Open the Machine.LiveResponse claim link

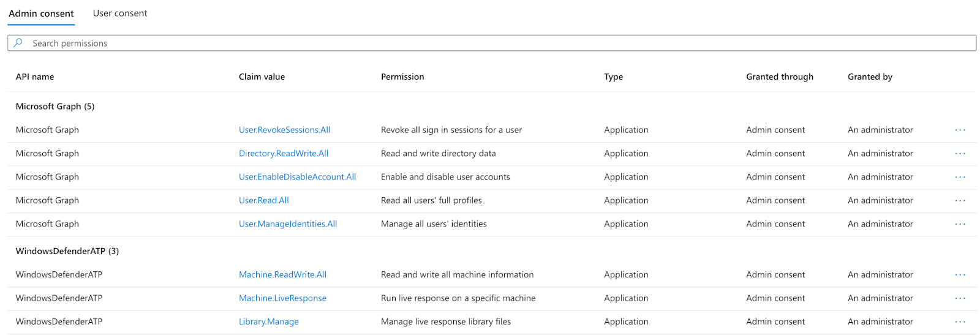click(x=282, y=298)
